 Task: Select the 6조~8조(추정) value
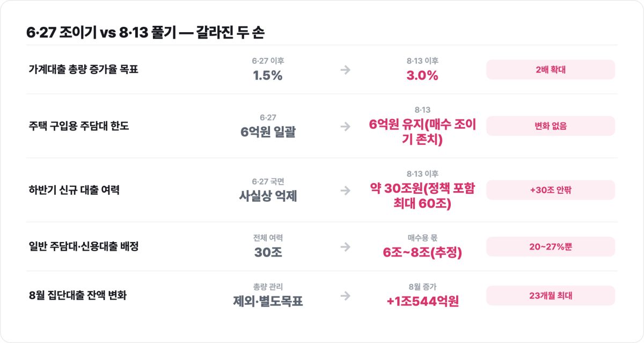[422, 253]
